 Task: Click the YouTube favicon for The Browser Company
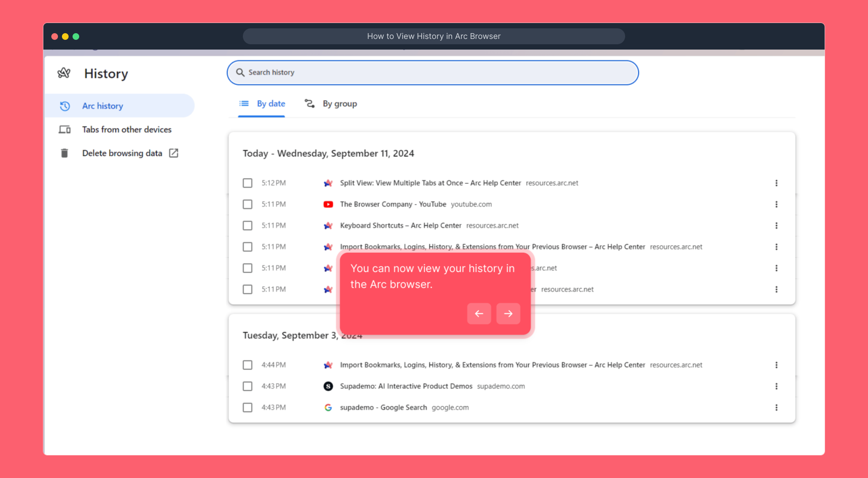point(328,204)
